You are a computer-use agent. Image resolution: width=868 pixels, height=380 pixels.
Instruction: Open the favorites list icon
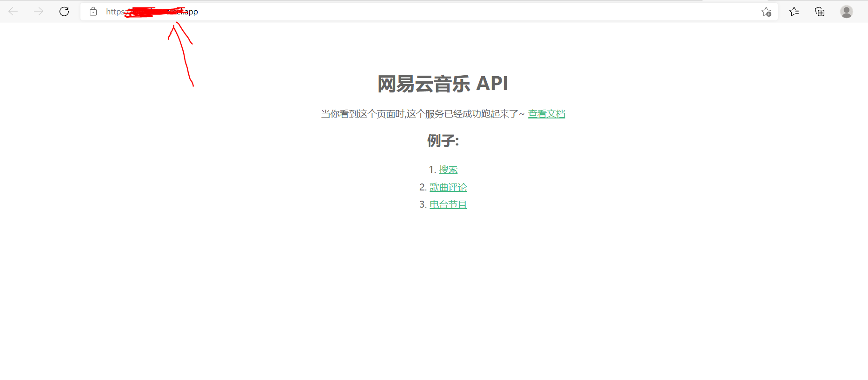click(x=794, y=12)
